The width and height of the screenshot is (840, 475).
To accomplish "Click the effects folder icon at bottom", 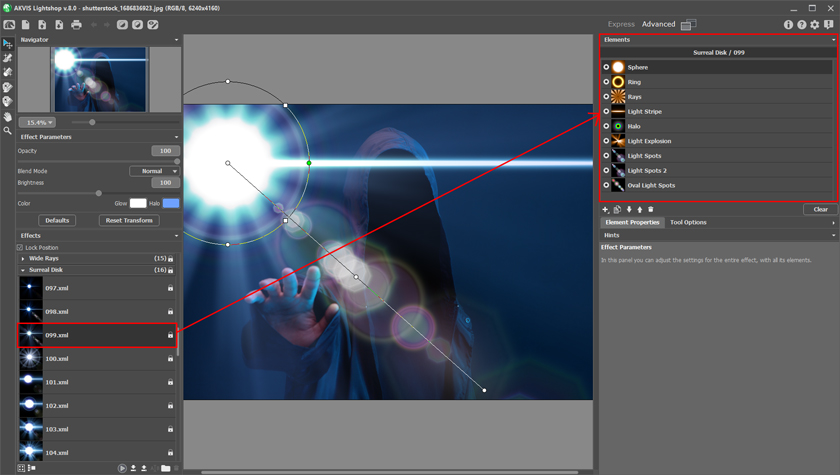I will tap(166, 468).
